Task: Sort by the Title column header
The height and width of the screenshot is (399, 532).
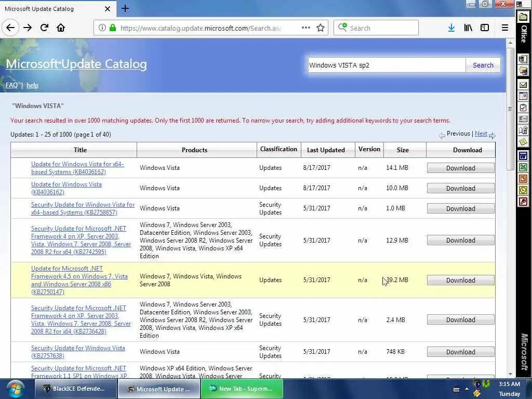Action: click(80, 150)
